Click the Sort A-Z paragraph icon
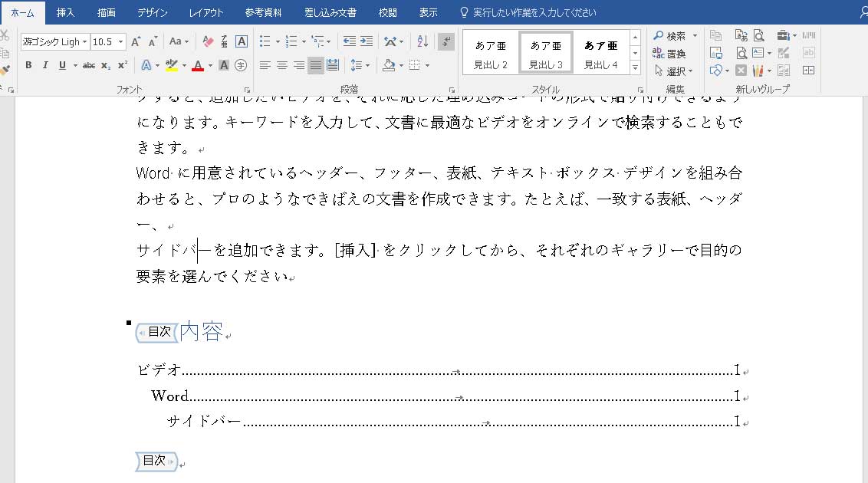Image resolution: width=868 pixels, height=483 pixels. tap(422, 41)
